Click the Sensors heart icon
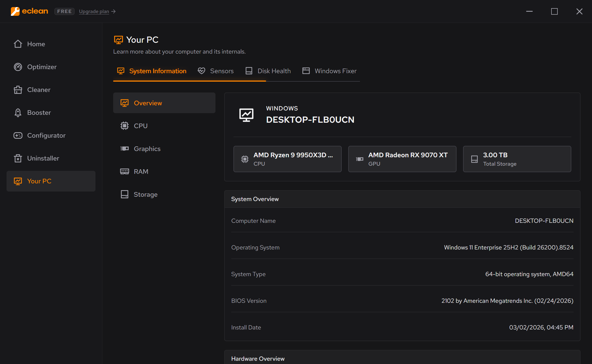Viewport: 592px width, 364px height. point(202,71)
